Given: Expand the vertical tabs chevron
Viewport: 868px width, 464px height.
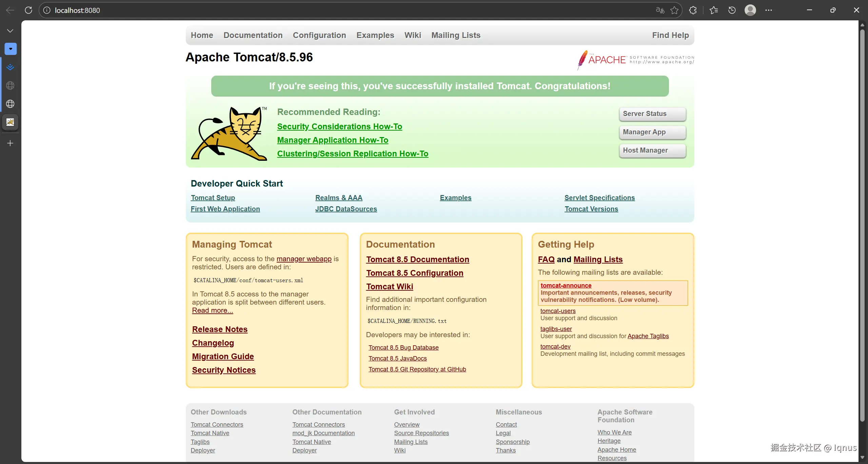Looking at the screenshot, I should click(x=10, y=31).
